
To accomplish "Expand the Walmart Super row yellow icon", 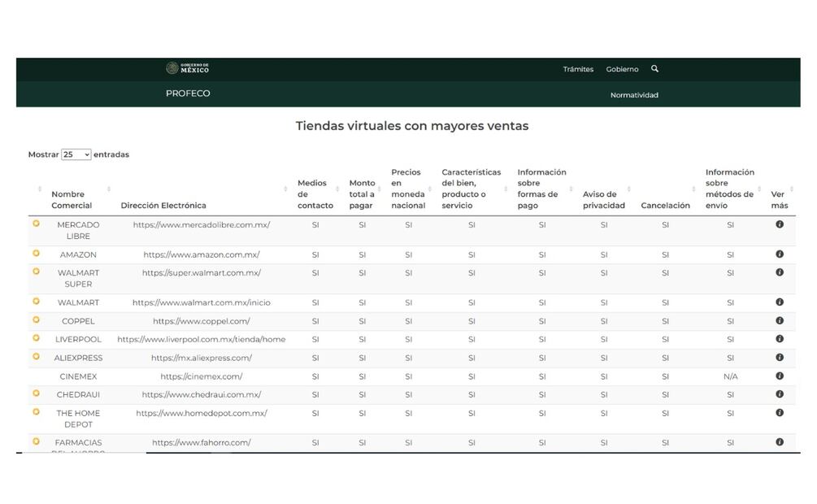I will tap(36, 272).
